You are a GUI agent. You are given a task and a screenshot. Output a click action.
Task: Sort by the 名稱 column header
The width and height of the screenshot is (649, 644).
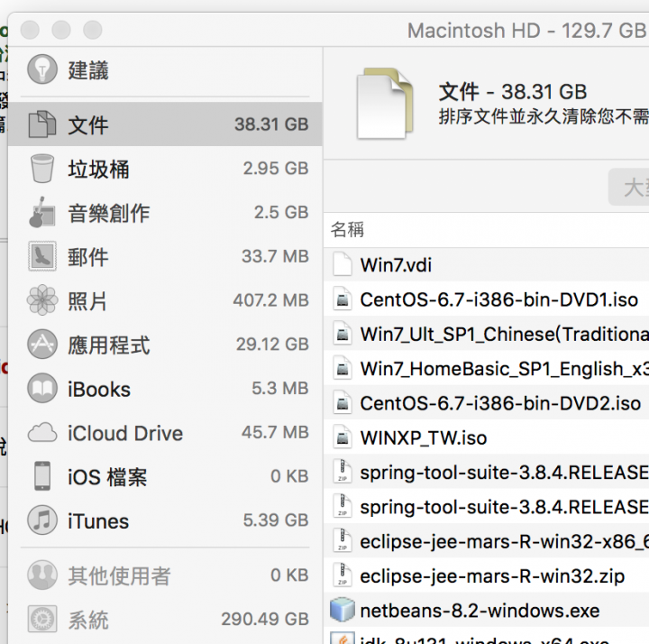[347, 229]
